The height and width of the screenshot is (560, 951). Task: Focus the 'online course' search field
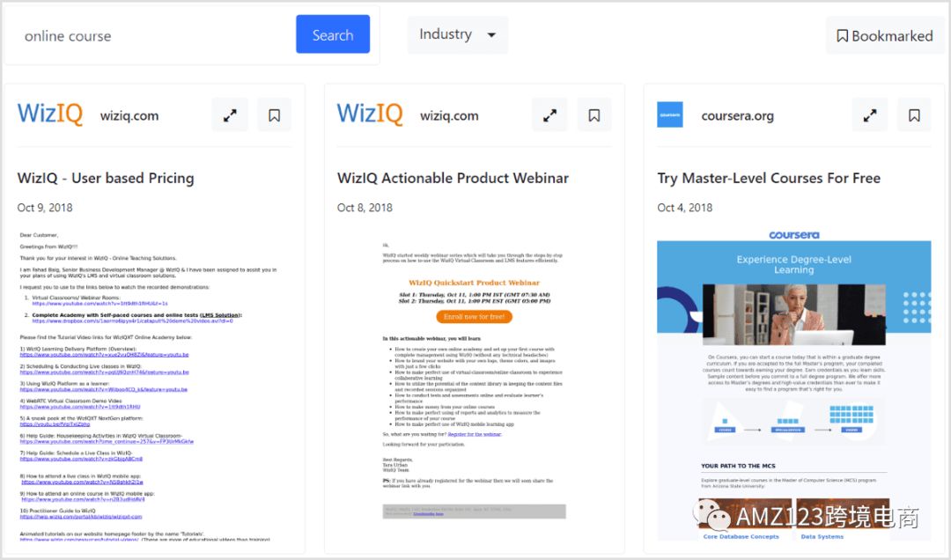(152, 36)
